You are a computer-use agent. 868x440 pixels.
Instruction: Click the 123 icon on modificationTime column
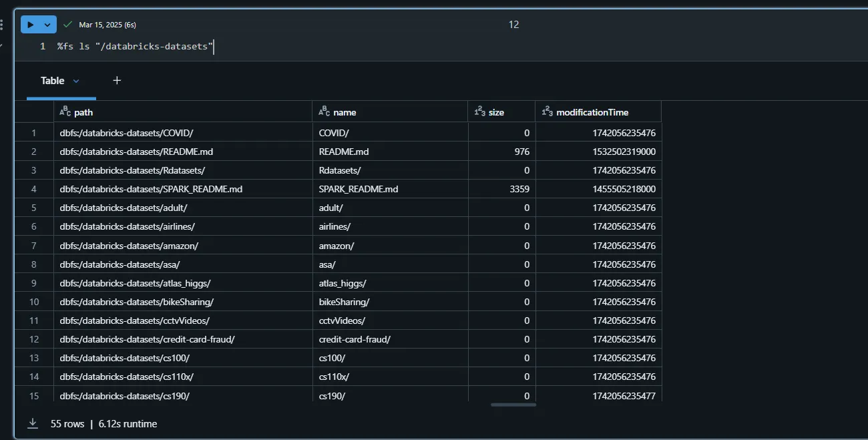pyautogui.click(x=546, y=112)
